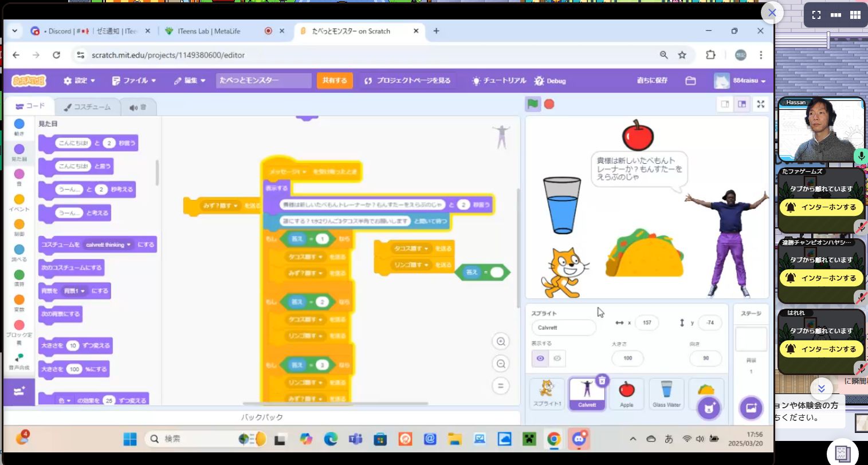Open the add extension button

point(19,392)
